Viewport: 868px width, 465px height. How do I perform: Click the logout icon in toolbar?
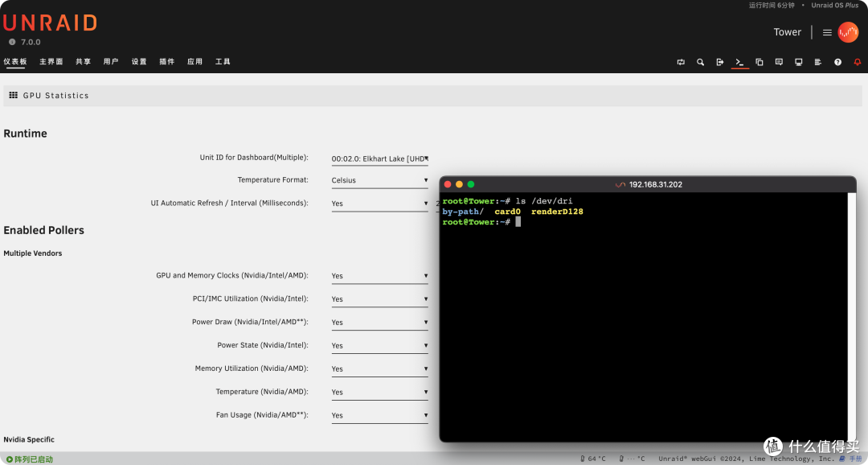pos(719,62)
